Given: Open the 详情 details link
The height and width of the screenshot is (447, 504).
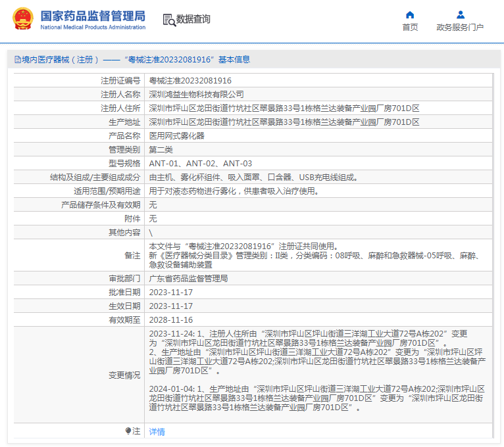Looking at the screenshot, I should 157,432.
